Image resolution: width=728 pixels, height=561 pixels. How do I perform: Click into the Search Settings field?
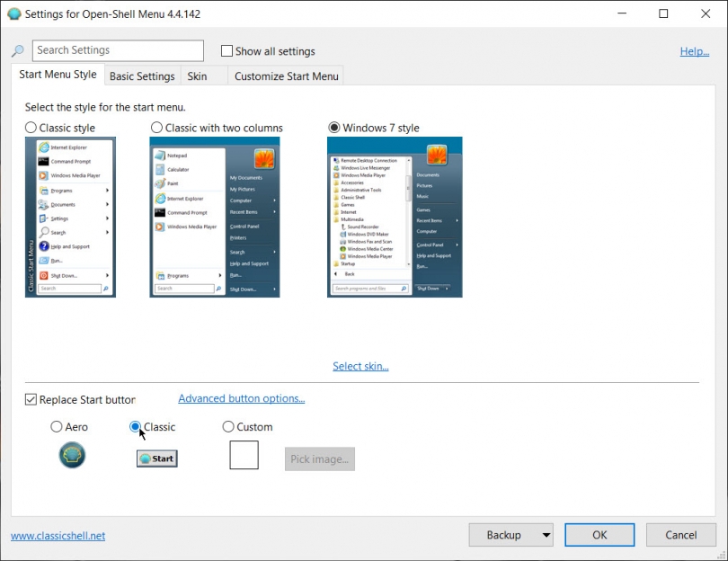click(x=118, y=51)
